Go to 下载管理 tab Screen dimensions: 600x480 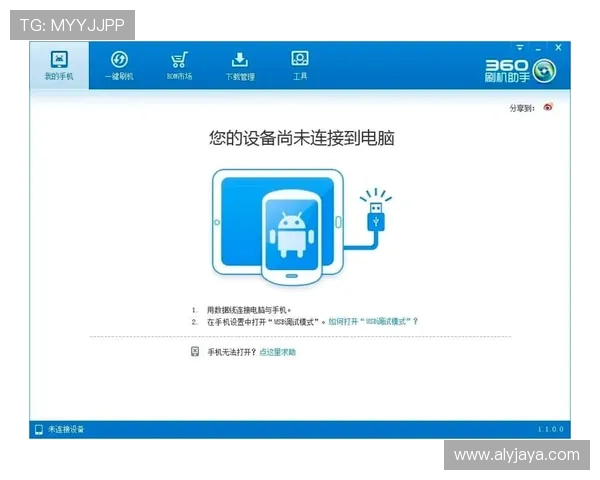coord(240,66)
